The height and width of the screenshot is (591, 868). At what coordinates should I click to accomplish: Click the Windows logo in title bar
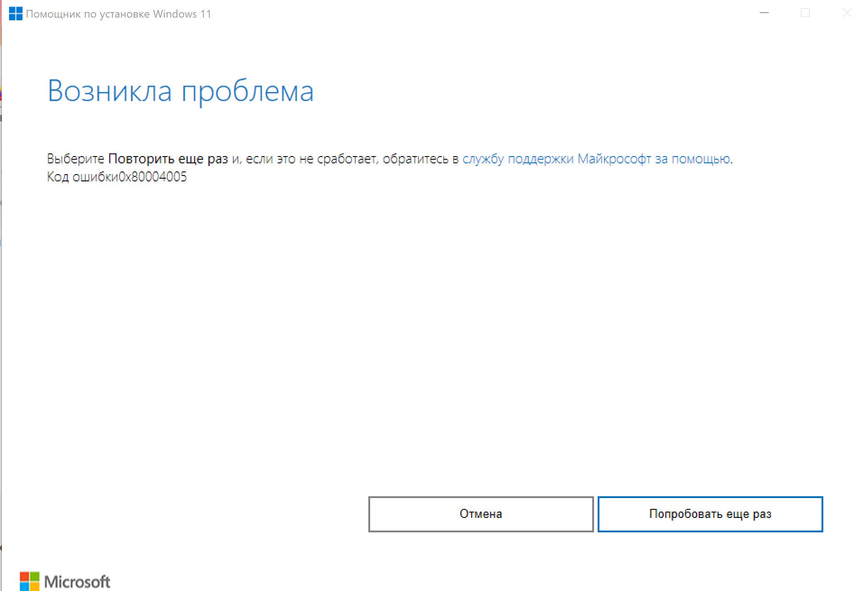15,14
